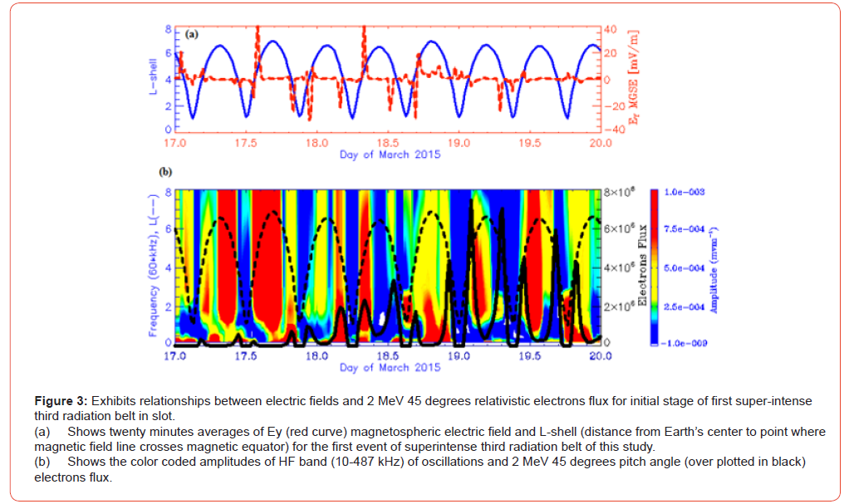Click the words 'third radiation belt in slot.'

click(105, 416)
